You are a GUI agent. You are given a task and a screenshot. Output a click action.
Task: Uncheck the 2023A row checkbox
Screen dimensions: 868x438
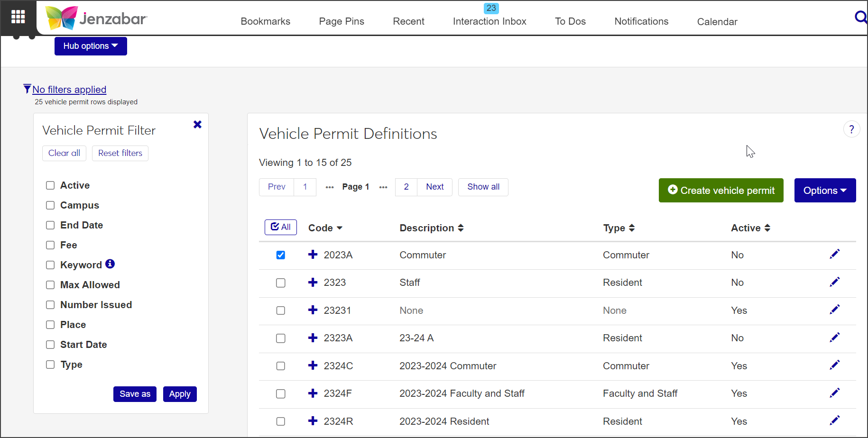(281, 255)
